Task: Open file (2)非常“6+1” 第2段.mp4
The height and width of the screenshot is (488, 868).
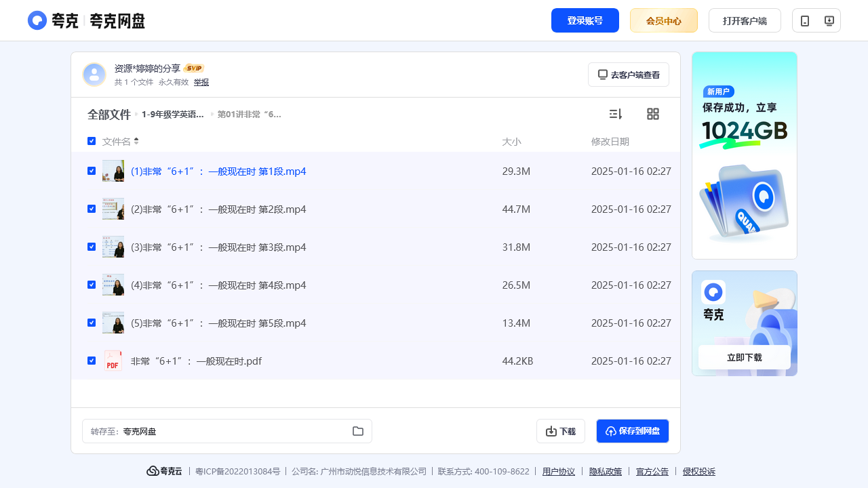Action: coord(218,209)
